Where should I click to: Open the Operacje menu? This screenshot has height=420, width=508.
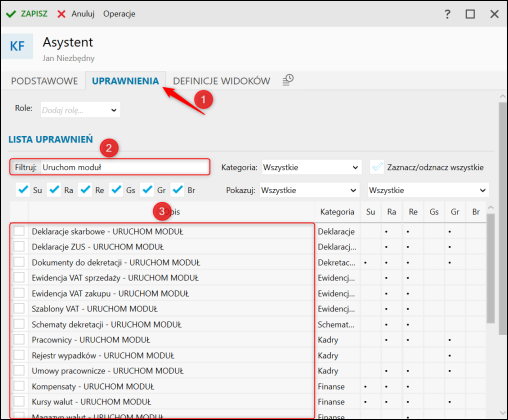119,14
